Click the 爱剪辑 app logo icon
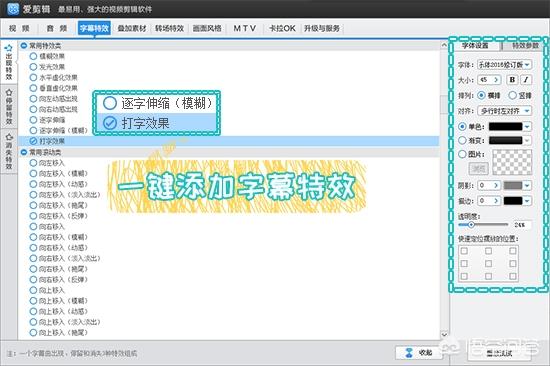Viewport: 550px width, 366px height. point(13,8)
